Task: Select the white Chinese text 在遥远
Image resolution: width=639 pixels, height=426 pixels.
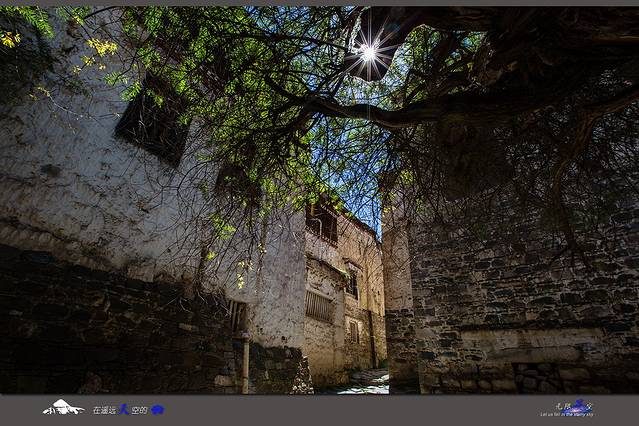Action: click(x=104, y=410)
